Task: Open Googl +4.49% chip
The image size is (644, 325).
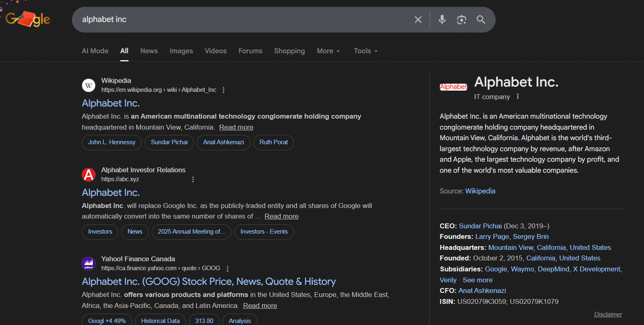Action: pos(107,321)
